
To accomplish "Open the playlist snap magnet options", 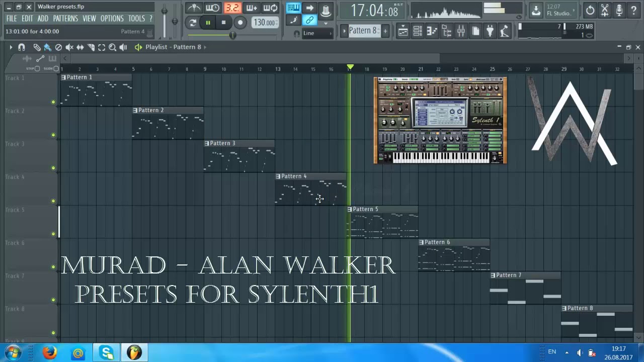I will pyautogui.click(x=21, y=47).
